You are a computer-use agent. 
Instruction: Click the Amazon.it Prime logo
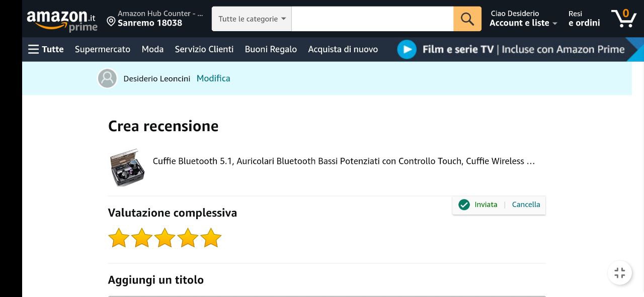pos(61,20)
